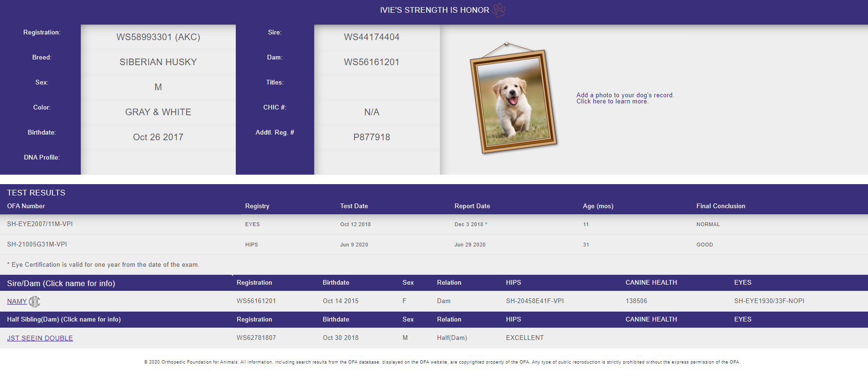Image resolution: width=868 pixels, height=381 pixels.
Task: Click the Final Conclusion column header
Action: pos(721,206)
